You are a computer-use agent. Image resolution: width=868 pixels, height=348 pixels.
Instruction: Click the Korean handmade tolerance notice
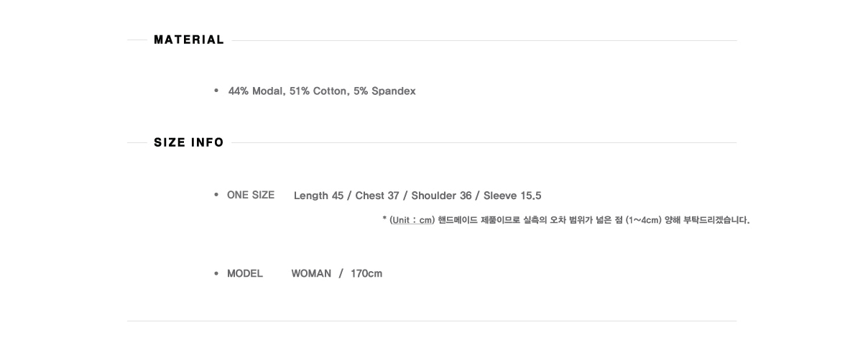point(566,220)
